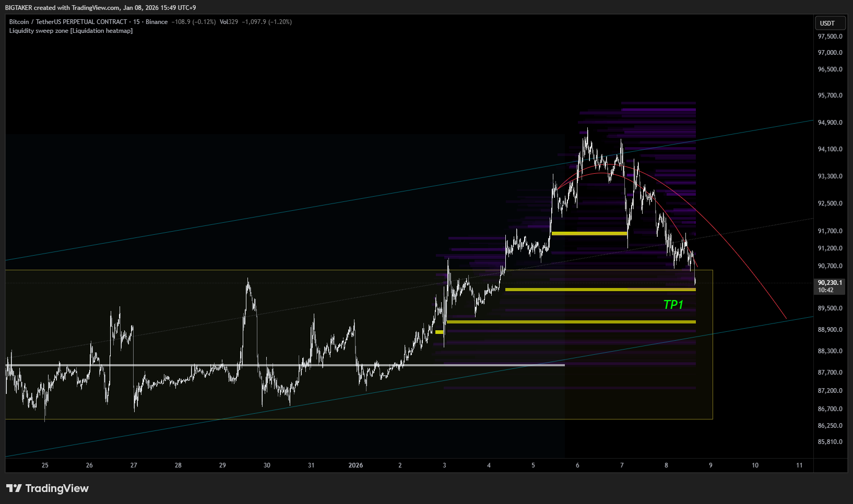
Task: Click the 94,100.0 price axis label
Action: [x=830, y=149]
